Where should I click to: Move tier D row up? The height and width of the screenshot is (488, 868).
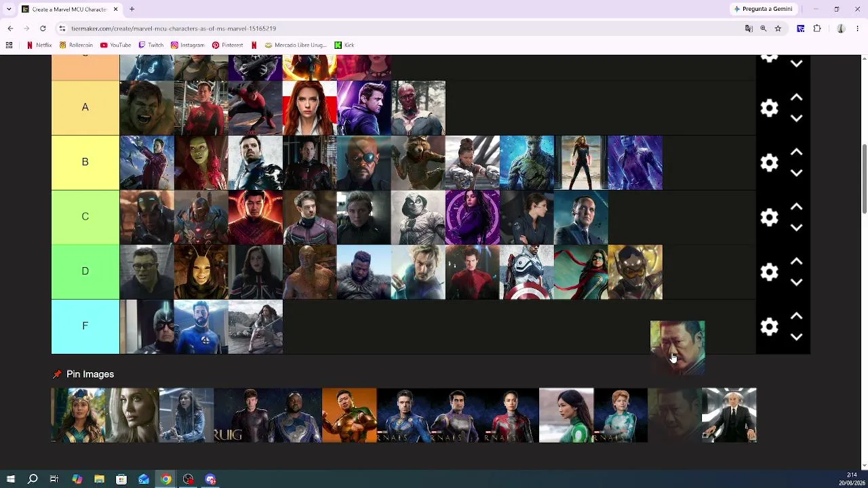click(x=797, y=262)
